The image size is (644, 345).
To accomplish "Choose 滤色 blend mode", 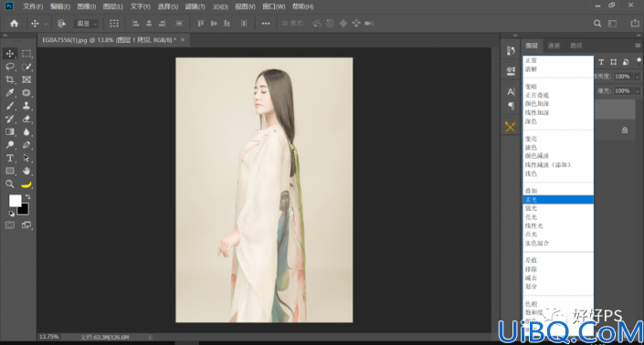I will pyautogui.click(x=531, y=147).
